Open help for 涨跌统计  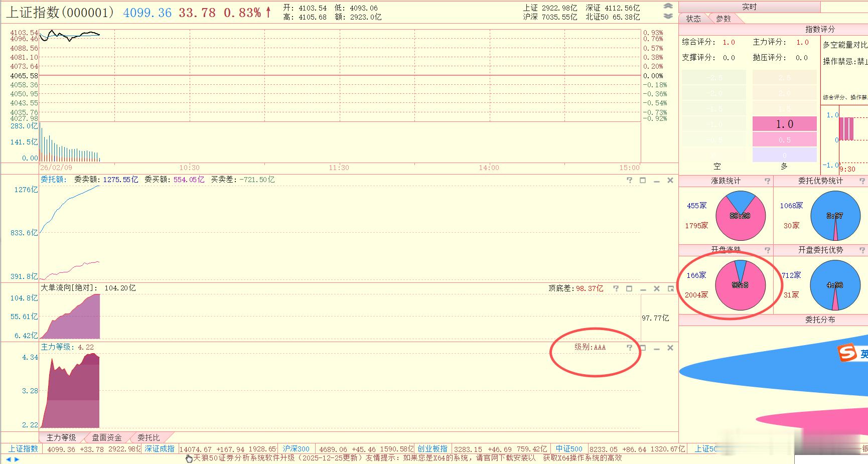tap(767, 181)
